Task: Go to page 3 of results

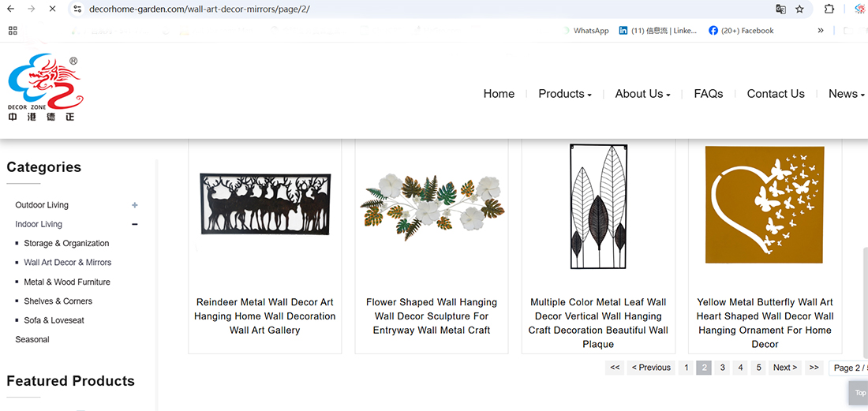Action: tap(722, 368)
